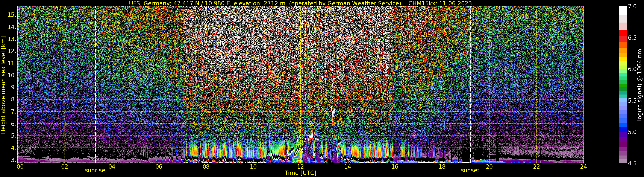The height and width of the screenshot is (177, 644).
Task: Click time tick label '24'
Action: pos(583,167)
